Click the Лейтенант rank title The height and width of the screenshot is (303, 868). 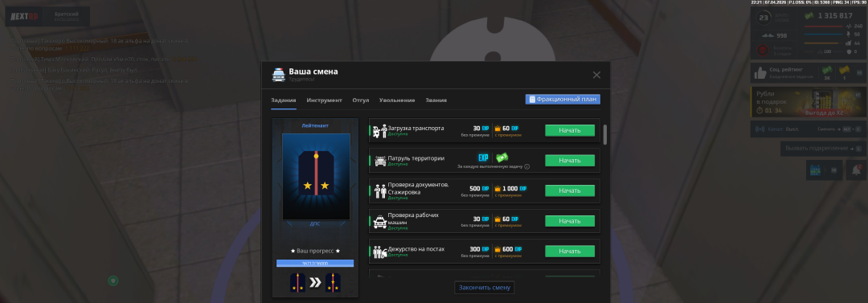point(315,125)
